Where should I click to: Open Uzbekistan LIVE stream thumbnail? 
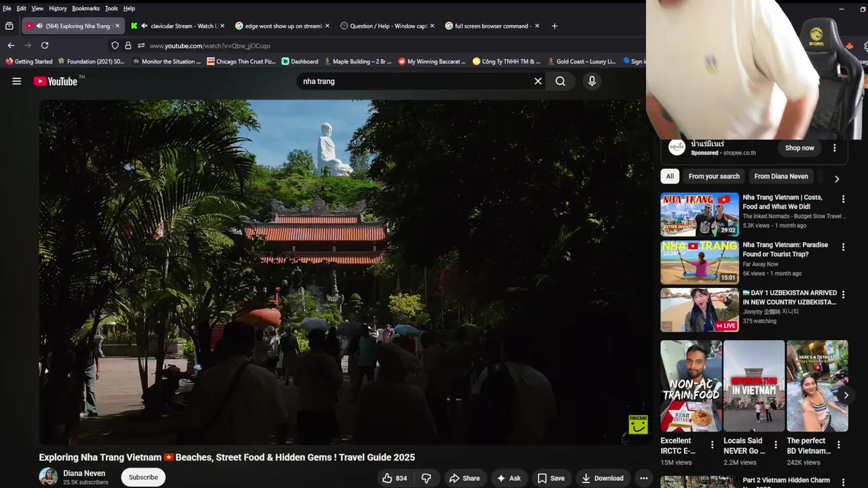click(x=700, y=310)
